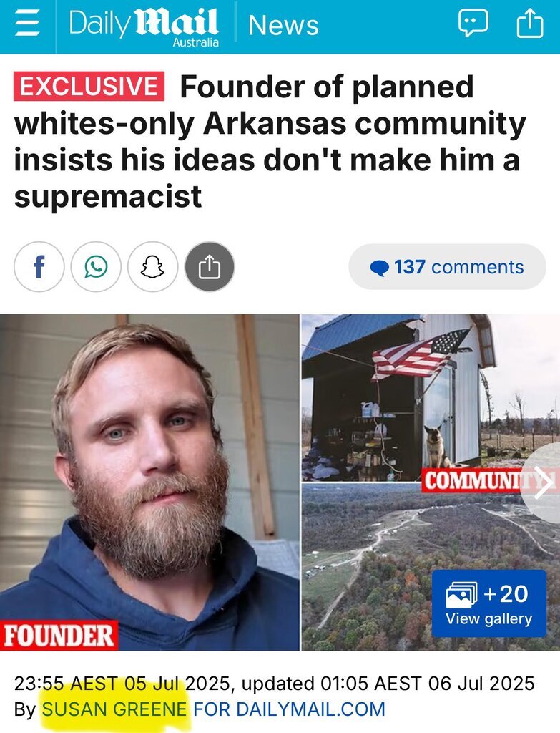View the 137 comments
Image resolution: width=560 pixels, height=733 pixels.
(x=448, y=267)
